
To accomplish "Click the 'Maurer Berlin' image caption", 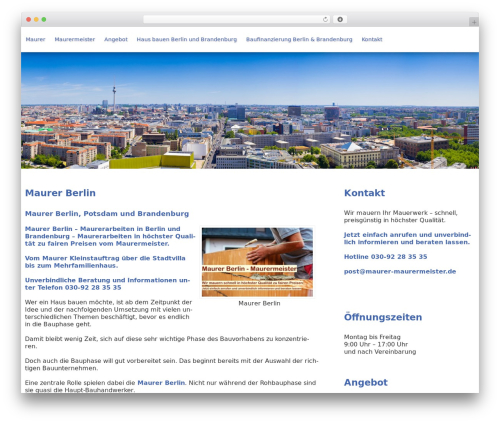I will (x=259, y=303).
